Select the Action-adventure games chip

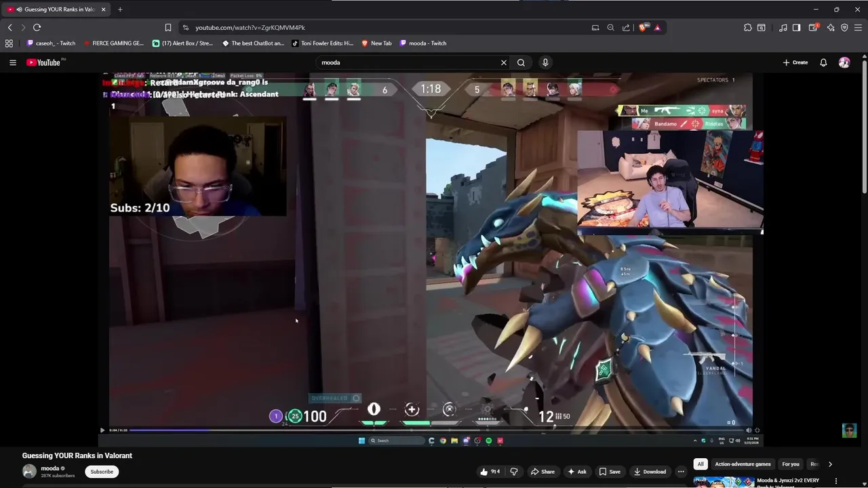click(x=743, y=464)
